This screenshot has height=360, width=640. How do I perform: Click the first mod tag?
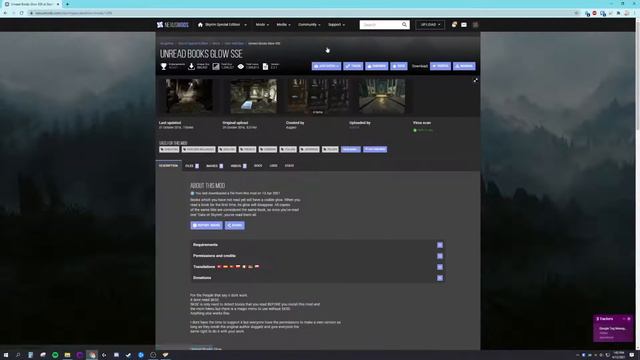point(169,149)
